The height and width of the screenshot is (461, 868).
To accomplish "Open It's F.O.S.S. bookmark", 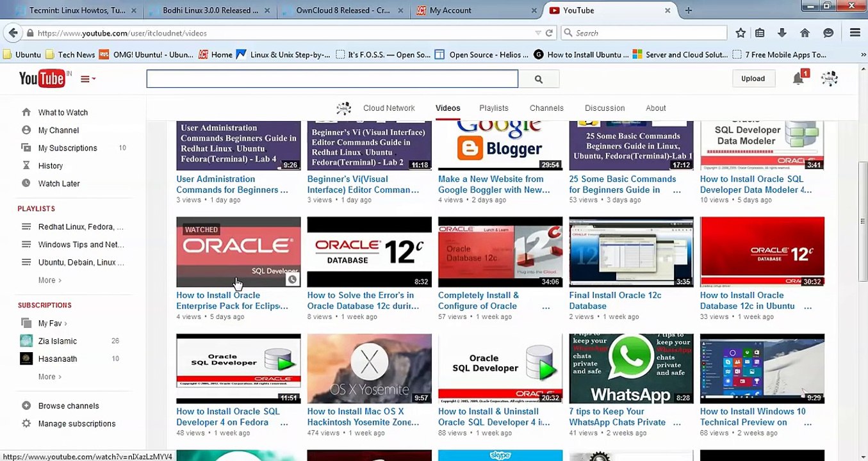I will [x=382, y=54].
